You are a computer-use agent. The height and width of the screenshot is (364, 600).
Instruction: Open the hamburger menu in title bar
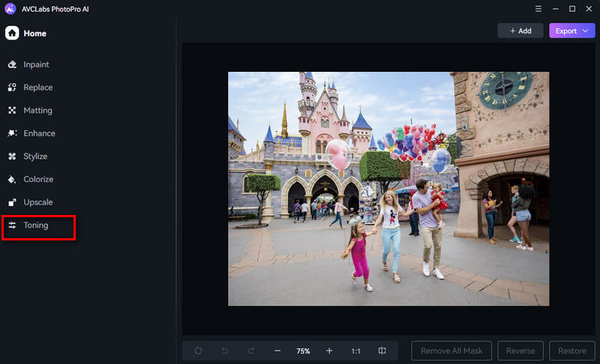538,9
